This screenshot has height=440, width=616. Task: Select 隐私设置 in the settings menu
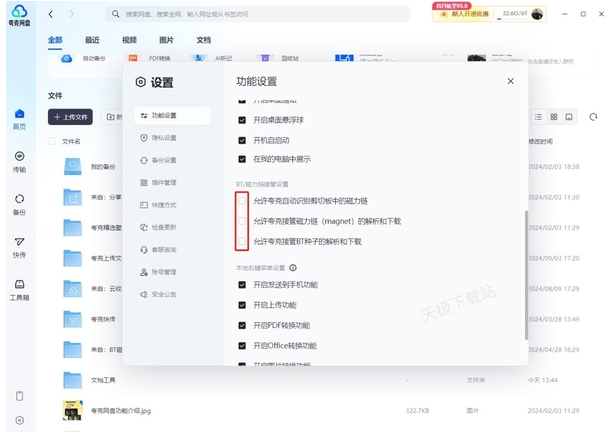163,138
